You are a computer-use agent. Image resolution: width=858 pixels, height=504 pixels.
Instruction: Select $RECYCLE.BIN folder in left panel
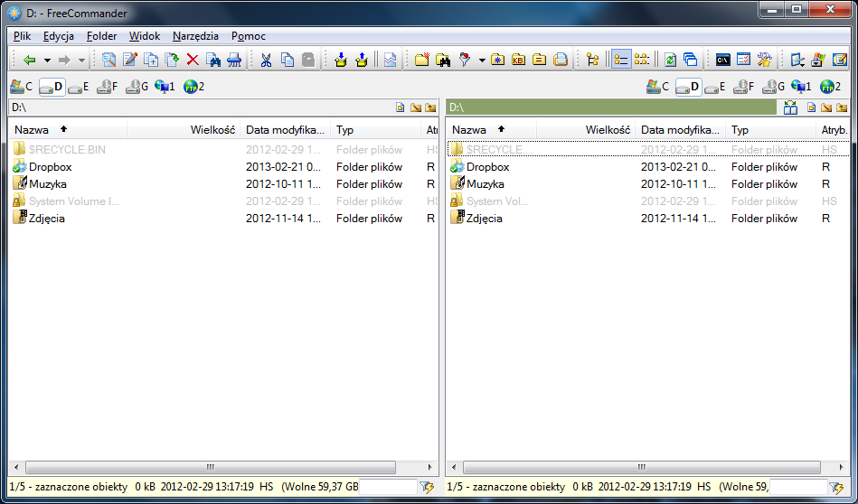[x=67, y=149]
